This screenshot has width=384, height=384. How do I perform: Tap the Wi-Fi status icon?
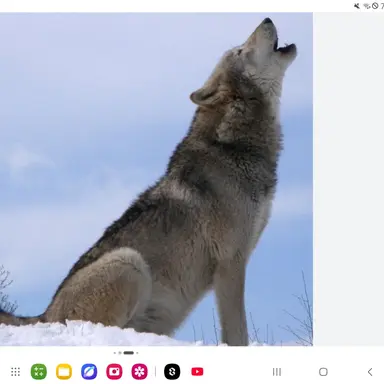[x=366, y=6]
